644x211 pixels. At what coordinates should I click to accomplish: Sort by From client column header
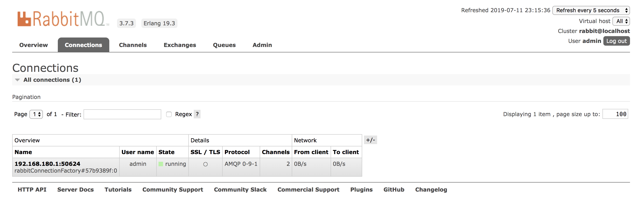click(311, 152)
